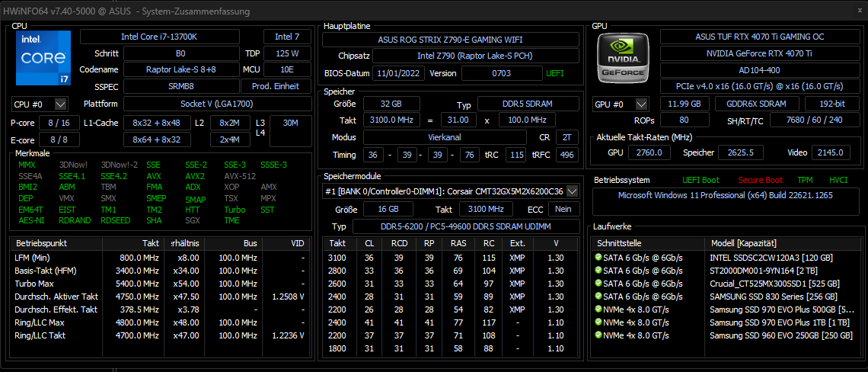This screenshot has height=372, width=868.
Task: Click the Intel Z790 chipset field
Action: [476, 56]
